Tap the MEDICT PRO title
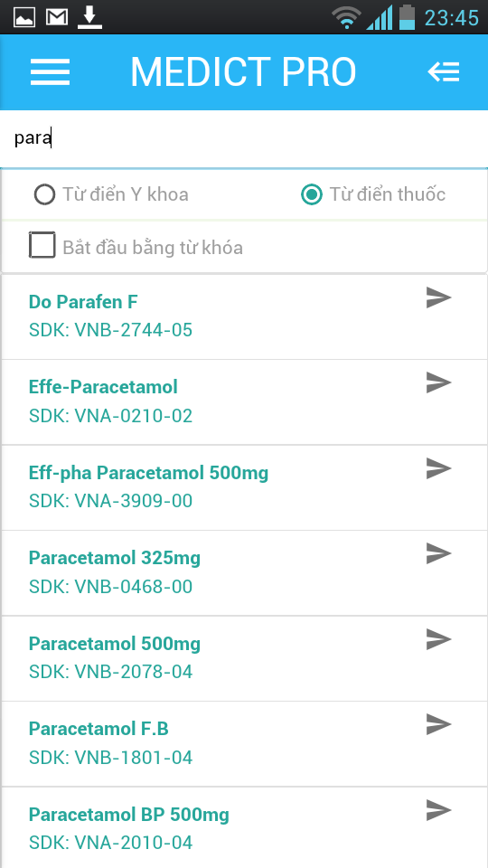 (243, 72)
